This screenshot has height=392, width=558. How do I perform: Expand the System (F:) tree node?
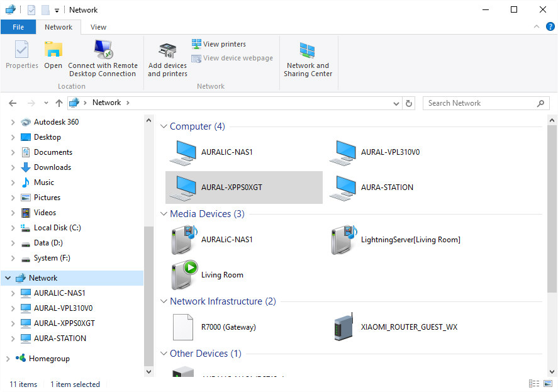click(x=13, y=259)
